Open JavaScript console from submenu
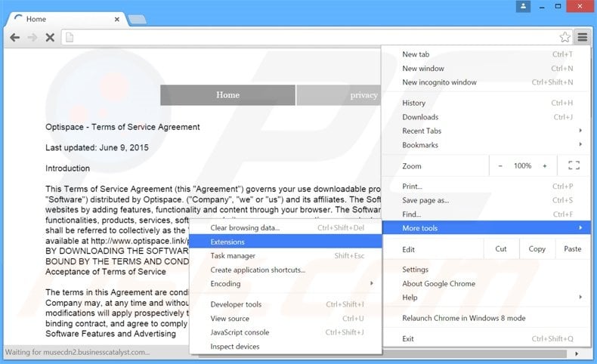 pos(286,332)
